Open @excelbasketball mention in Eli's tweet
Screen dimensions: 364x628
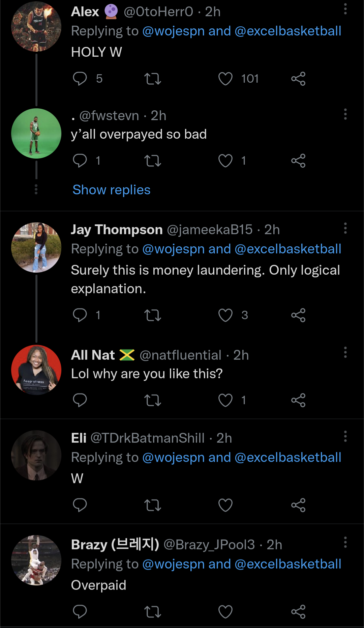click(288, 458)
